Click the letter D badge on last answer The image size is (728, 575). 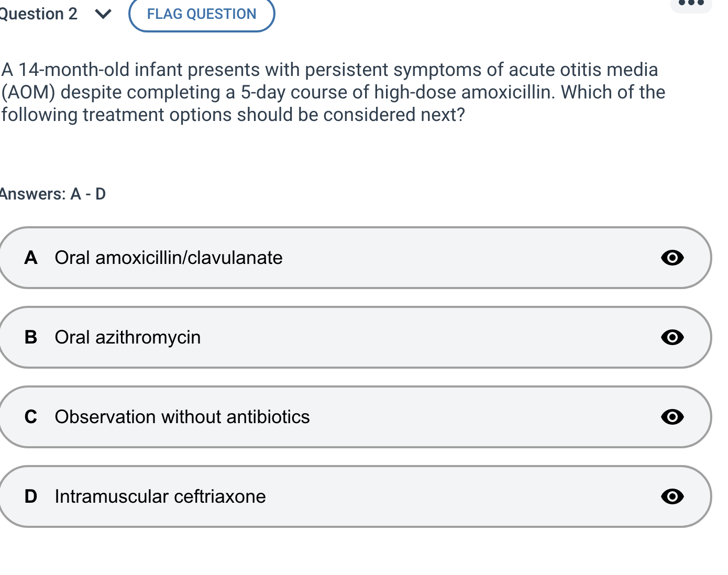pos(31,496)
